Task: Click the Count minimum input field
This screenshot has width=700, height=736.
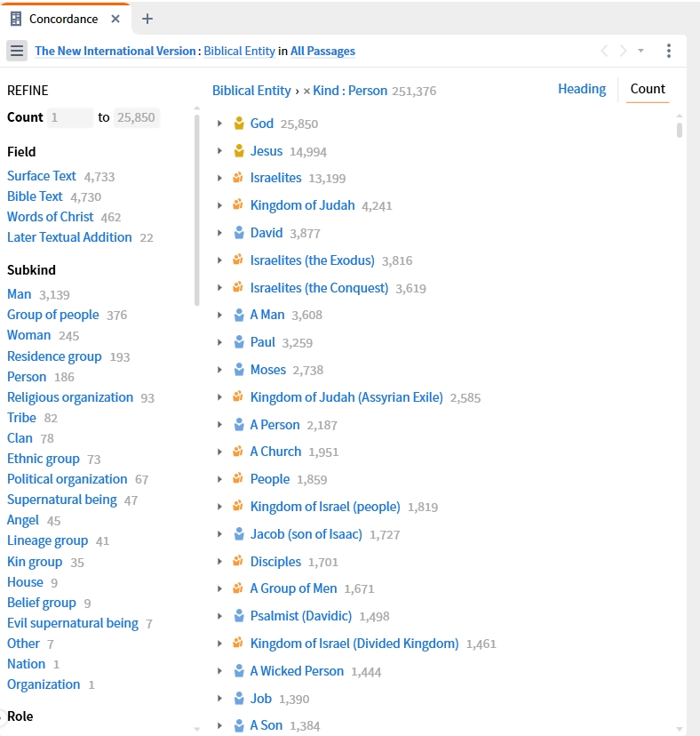Action: (x=70, y=117)
